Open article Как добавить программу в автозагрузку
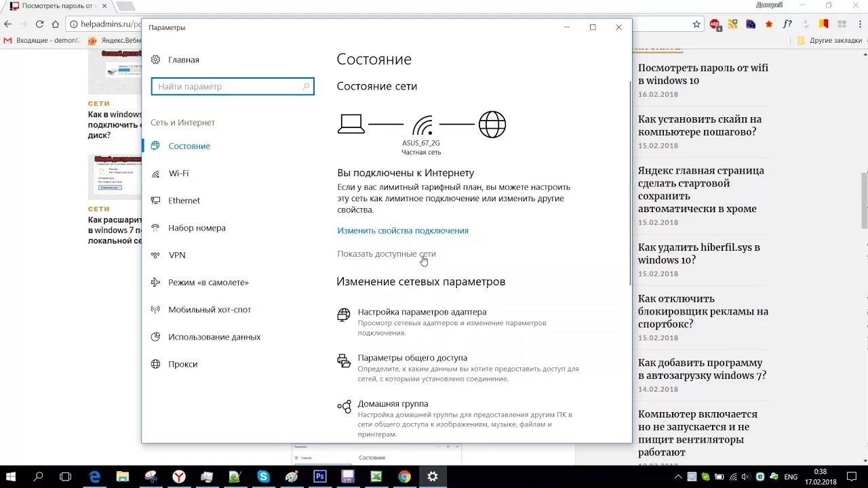The height and width of the screenshot is (488, 868). pos(703,369)
